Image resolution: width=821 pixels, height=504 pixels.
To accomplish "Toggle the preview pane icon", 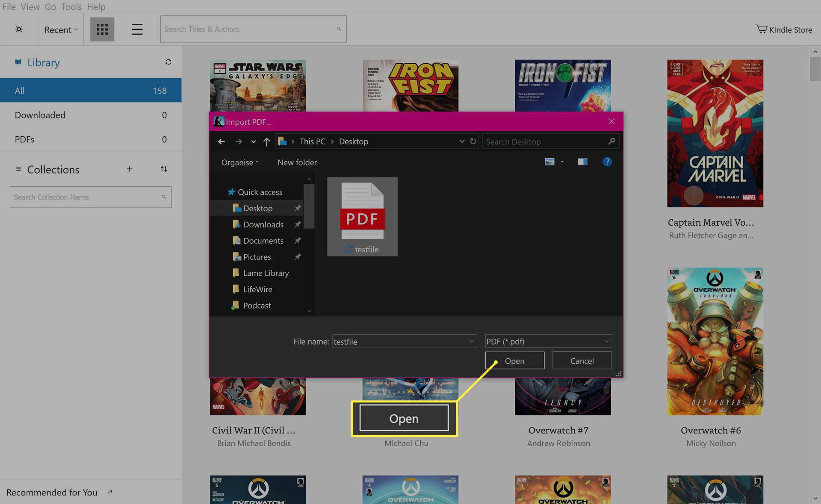I will coord(582,162).
